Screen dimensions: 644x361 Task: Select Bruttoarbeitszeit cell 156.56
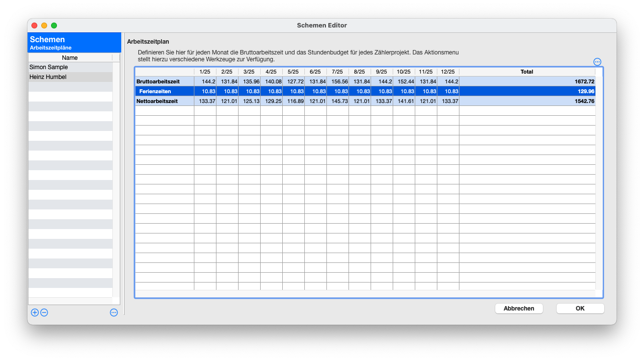point(338,81)
